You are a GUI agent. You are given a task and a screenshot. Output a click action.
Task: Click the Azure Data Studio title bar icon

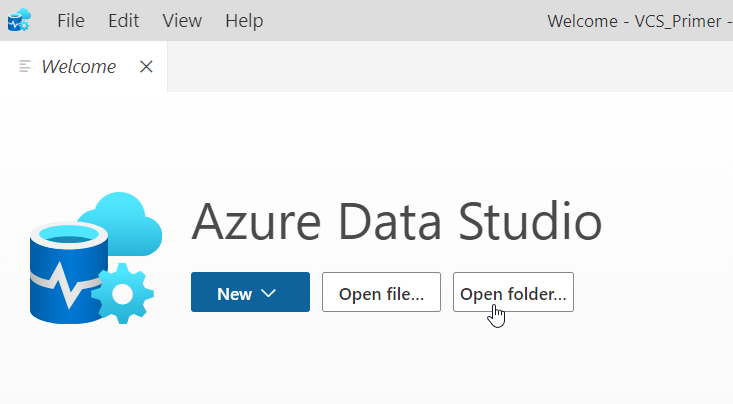[x=19, y=20]
